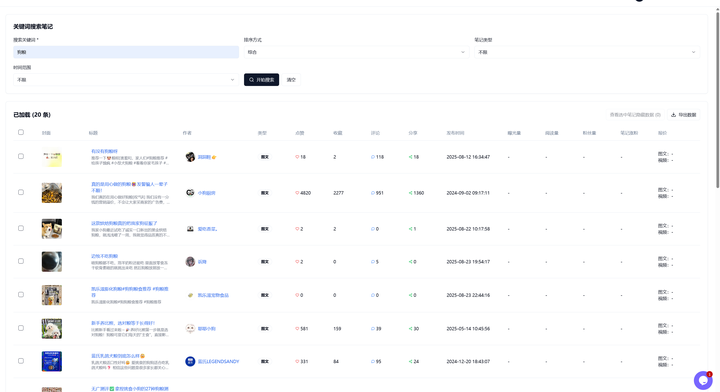720x392 pixels.
Task: Click the comment bubble icon beside 951
Action: (373, 193)
